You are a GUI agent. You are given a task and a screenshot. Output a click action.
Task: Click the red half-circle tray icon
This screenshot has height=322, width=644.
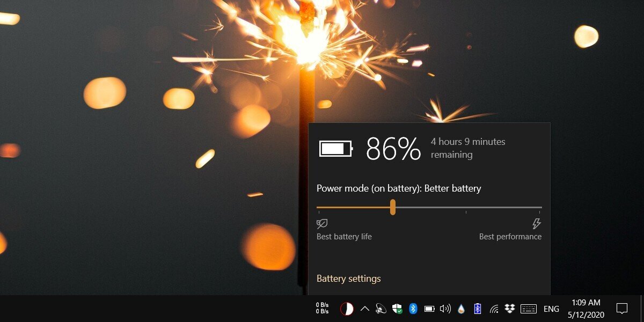[x=347, y=309]
